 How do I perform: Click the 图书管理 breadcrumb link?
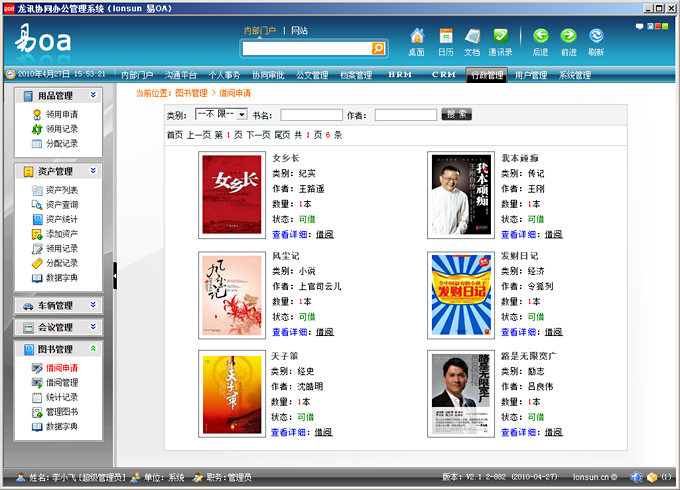coord(191,93)
